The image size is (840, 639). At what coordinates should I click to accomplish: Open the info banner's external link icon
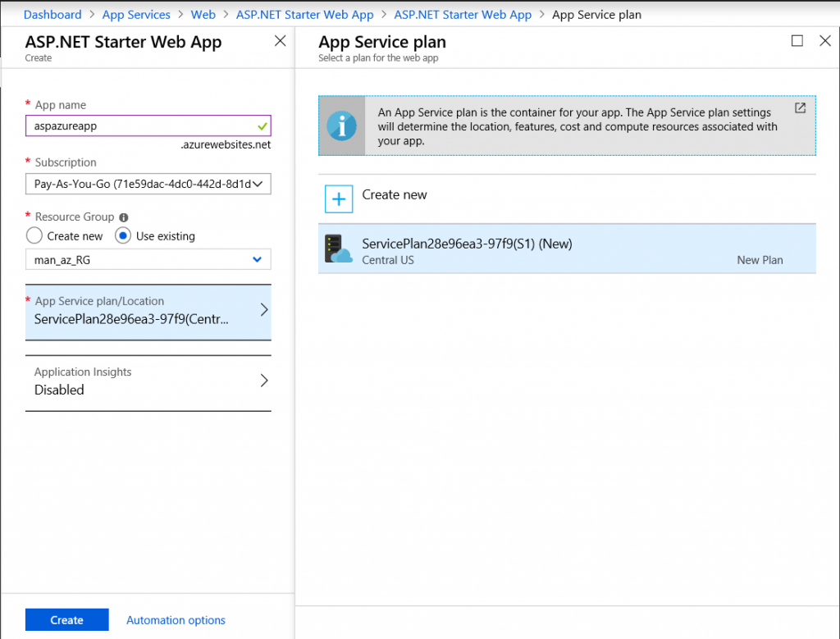coord(800,107)
